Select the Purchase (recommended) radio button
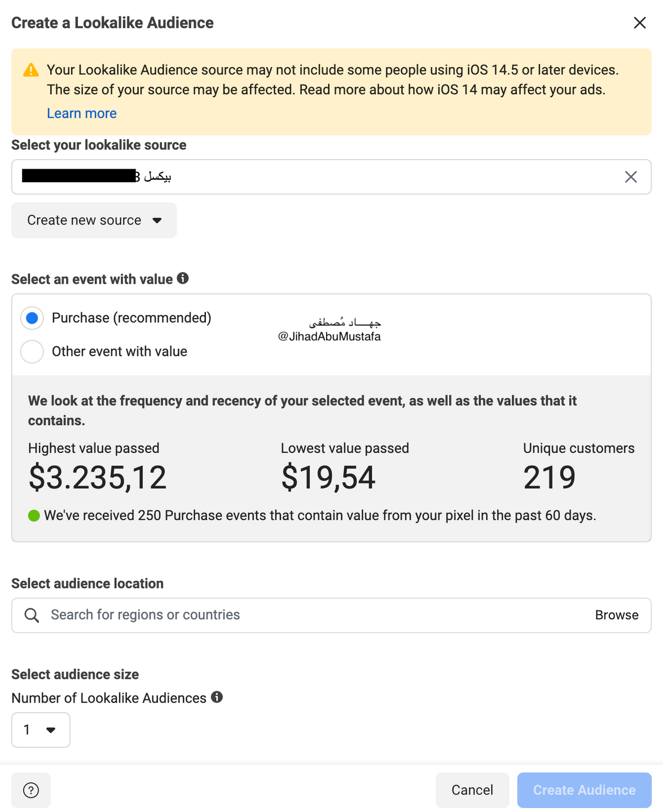Screen dimensions: 663x812 tap(32, 318)
